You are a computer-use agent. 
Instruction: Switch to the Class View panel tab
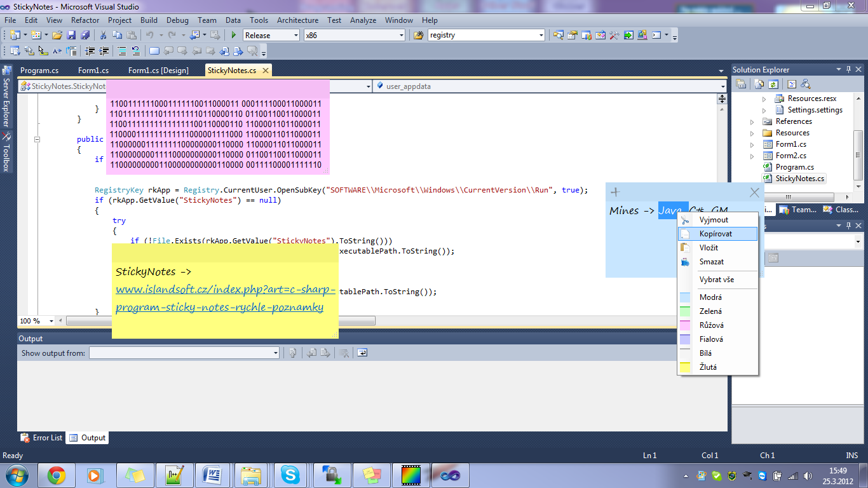point(841,209)
